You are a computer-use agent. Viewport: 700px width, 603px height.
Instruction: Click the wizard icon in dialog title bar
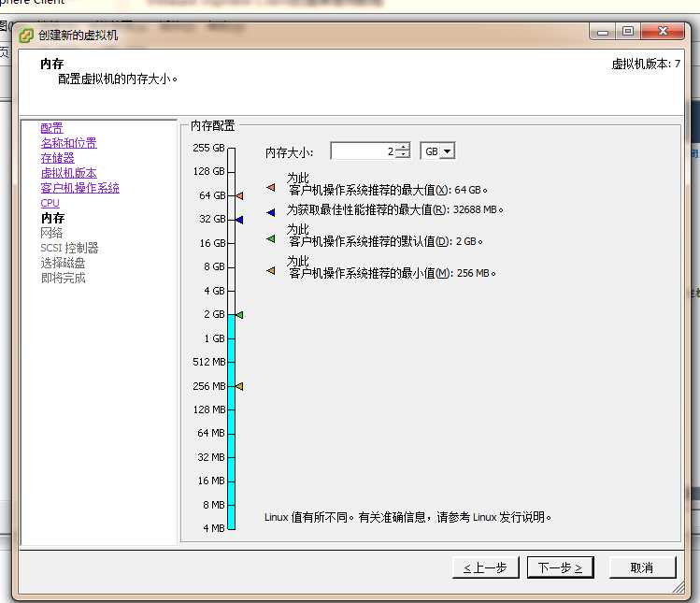tap(26, 36)
